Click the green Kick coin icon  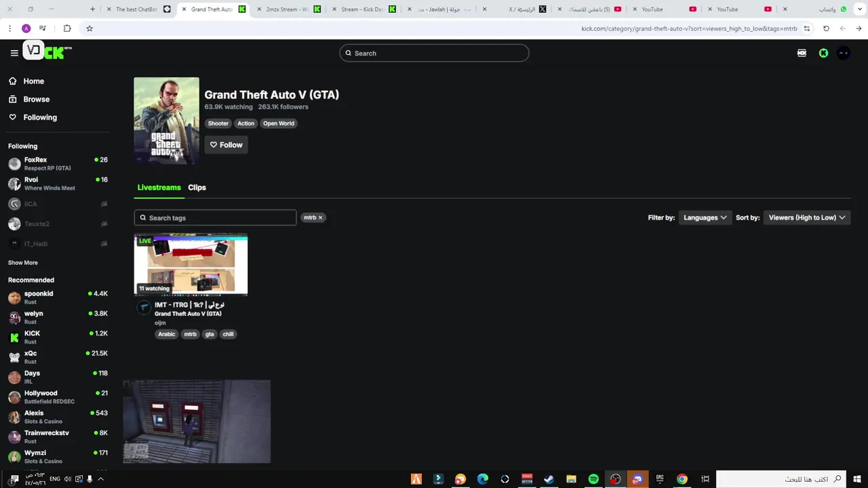(x=823, y=53)
